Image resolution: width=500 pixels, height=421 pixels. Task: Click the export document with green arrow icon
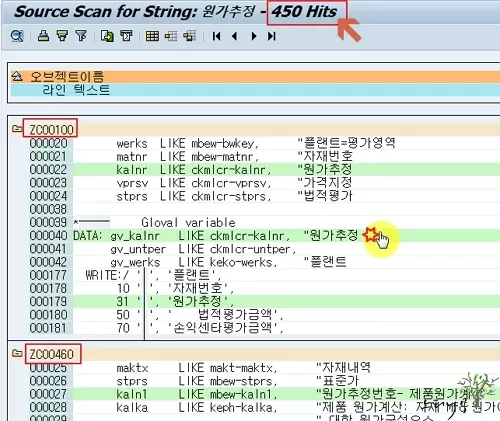coord(107,36)
